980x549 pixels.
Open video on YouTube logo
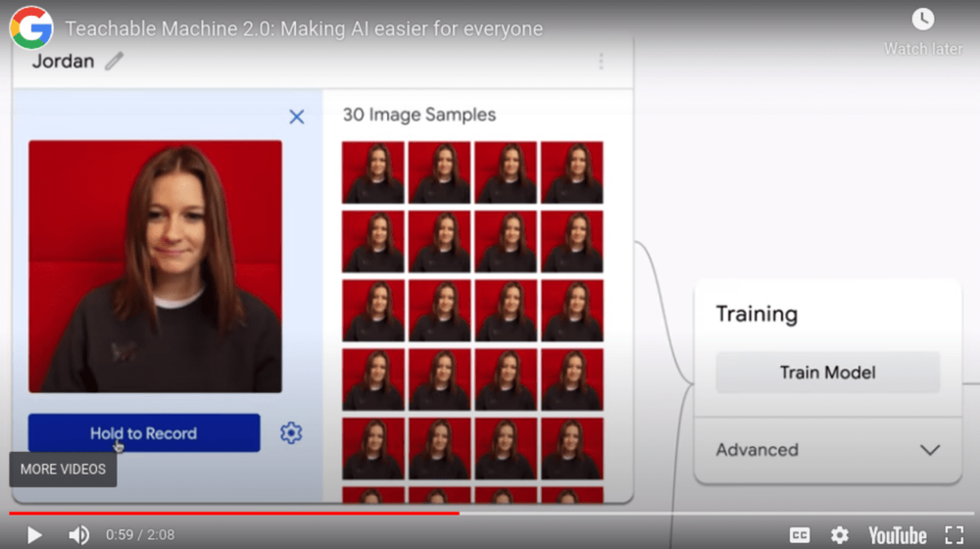(x=897, y=535)
